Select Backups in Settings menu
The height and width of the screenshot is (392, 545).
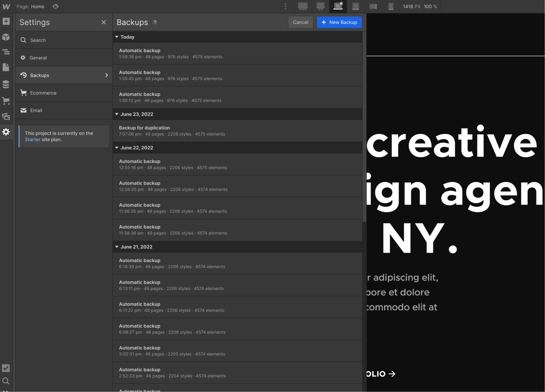click(x=64, y=75)
